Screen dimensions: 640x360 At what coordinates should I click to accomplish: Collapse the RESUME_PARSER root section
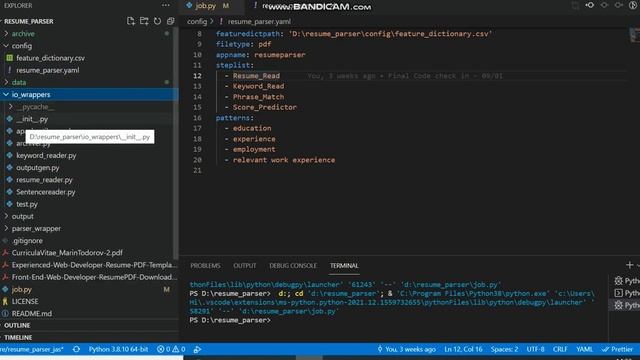pyautogui.click(x=29, y=21)
